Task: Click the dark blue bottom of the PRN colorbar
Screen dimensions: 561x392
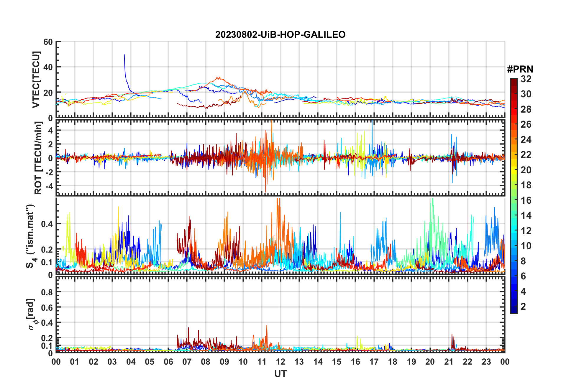Action: click(x=514, y=310)
